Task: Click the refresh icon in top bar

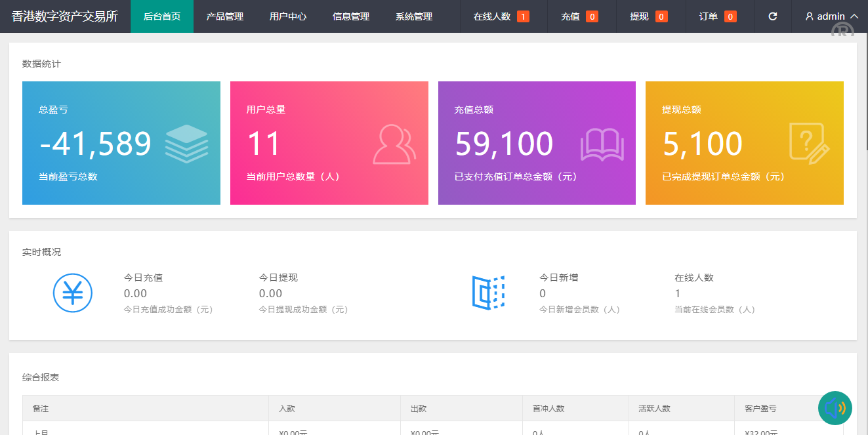Action: click(x=773, y=16)
